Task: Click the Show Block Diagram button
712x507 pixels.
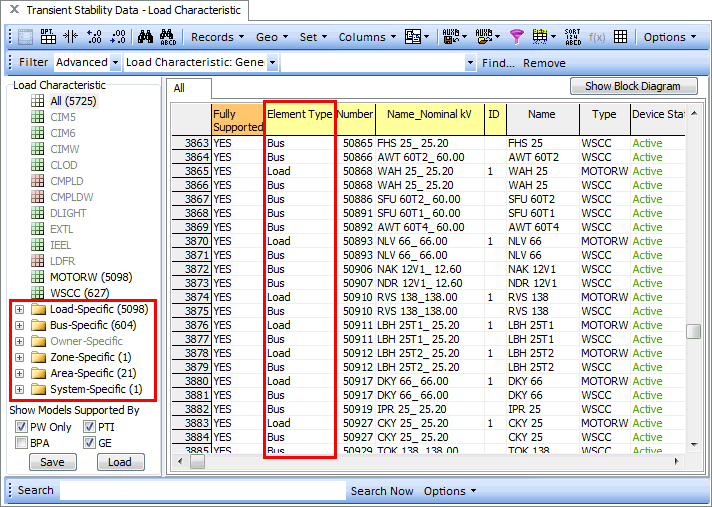Action: click(633, 86)
